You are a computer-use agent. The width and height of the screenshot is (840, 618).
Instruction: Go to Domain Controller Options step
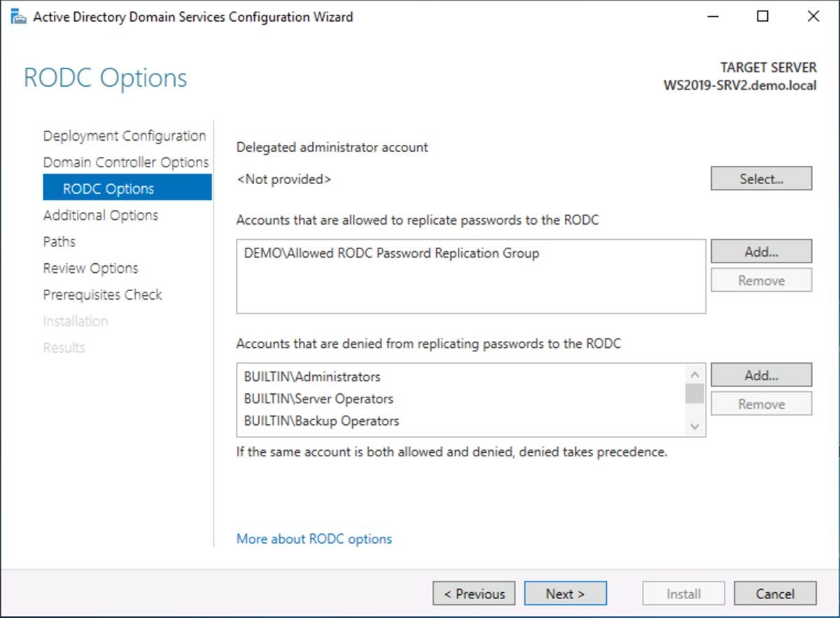tap(126, 162)
